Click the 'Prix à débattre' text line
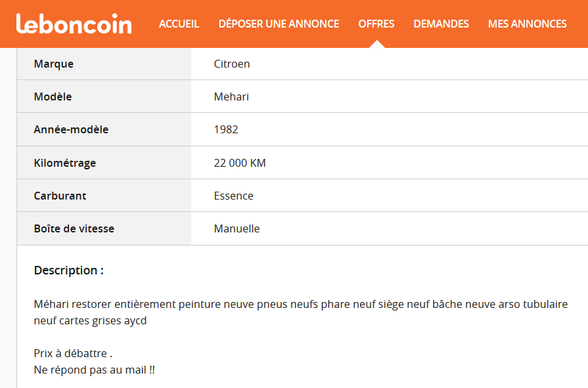Image resolution: width=588 pixels, height=388 pixels. [x=73, y=353]
